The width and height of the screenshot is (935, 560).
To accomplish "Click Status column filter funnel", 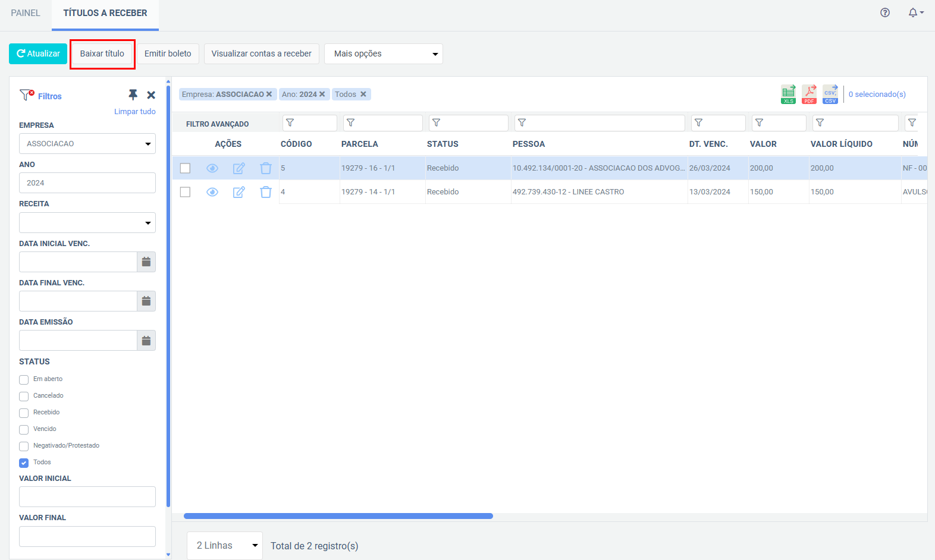I will point(436,122).
